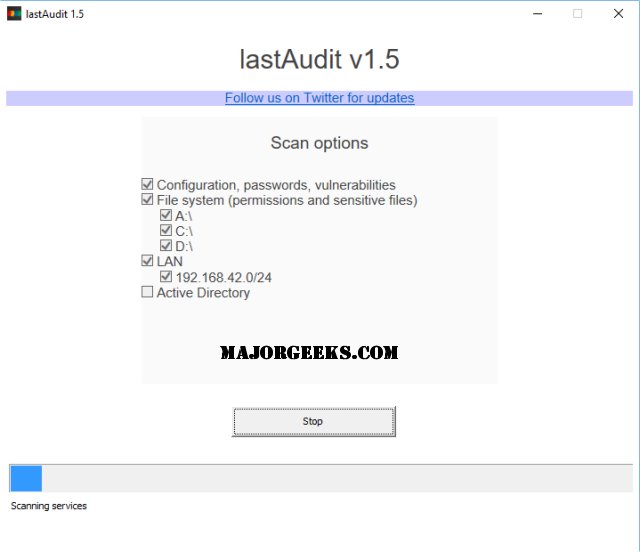Close the lastAudit window
640x552 pixels.
click(x=618, y=14)
